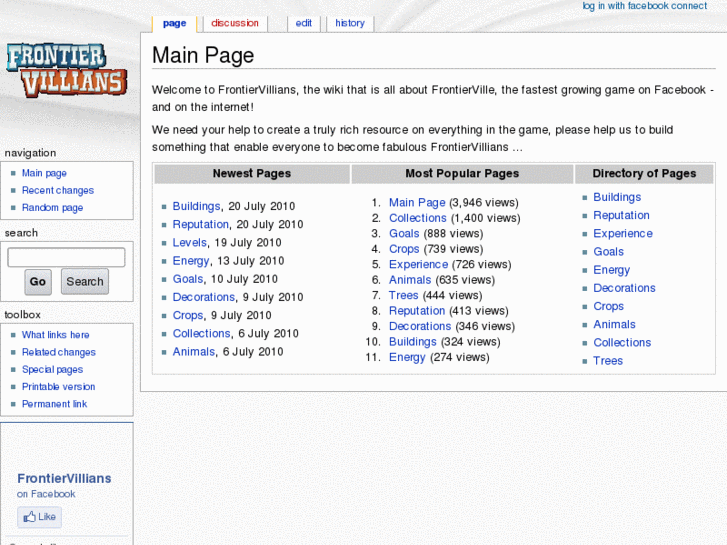The height and width of the screenshot is (545, 727).
Task: Open Collections in Directory of Pages
Action: [x=622, y=342]
